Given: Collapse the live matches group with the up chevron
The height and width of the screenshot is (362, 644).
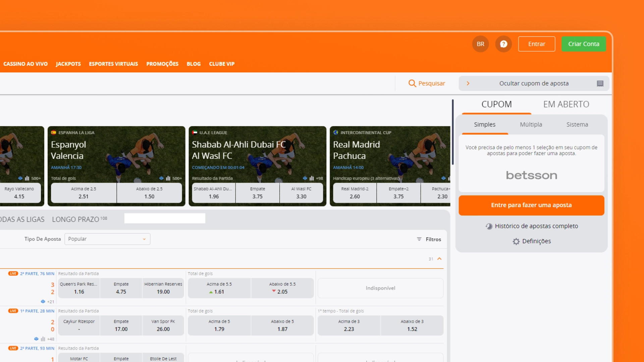Looking at the screenshot, I should coord(439,259).
